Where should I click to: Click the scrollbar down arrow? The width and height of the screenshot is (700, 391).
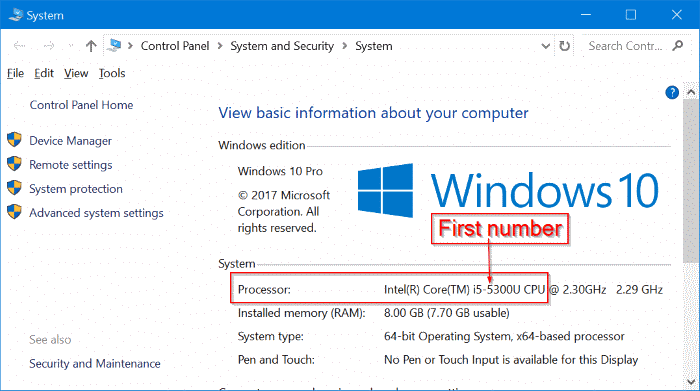(x=691, y=382)
